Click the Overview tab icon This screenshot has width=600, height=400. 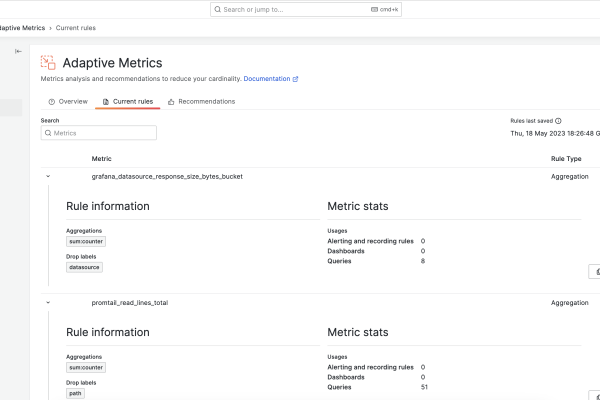(x=52, y=102)
